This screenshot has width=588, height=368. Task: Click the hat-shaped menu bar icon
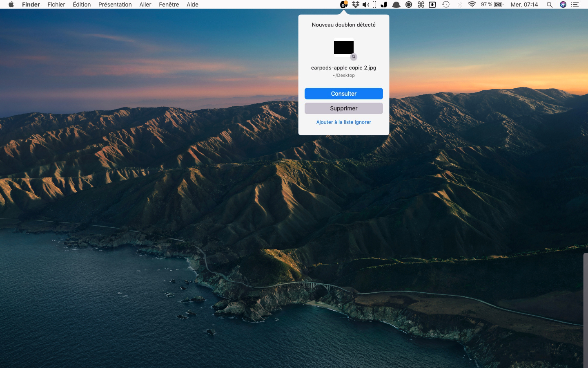pyautogui.click(x=396, y=4)
